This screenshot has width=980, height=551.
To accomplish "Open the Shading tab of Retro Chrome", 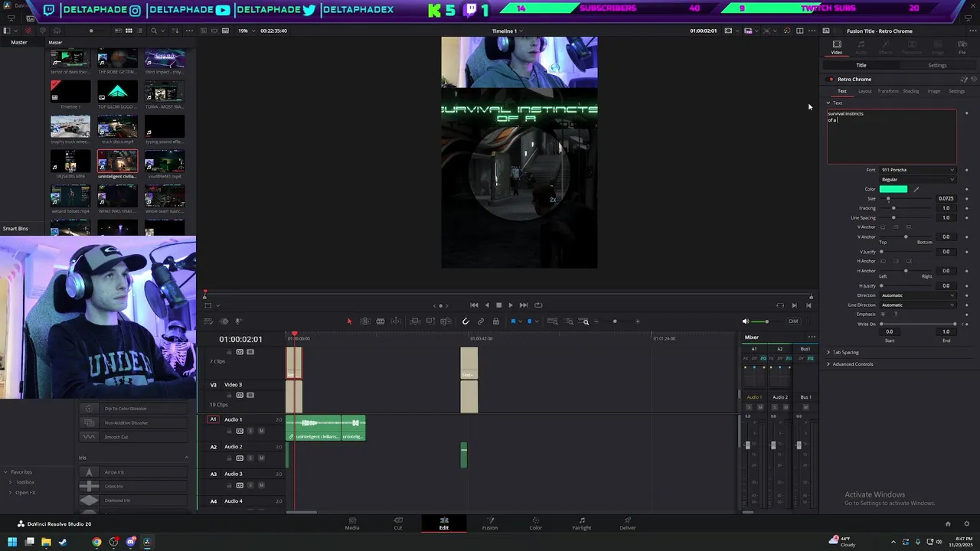I will [x=910, y=91].
